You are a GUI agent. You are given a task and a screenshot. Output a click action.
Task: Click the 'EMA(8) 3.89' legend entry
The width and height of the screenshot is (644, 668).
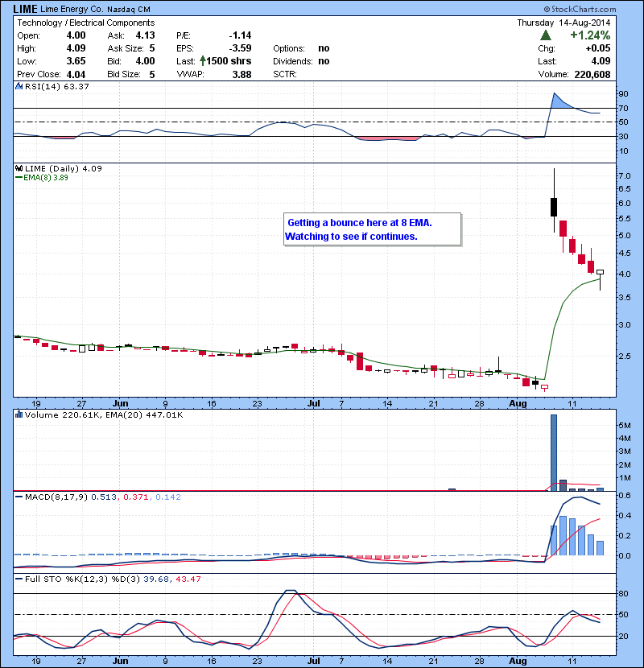tap(42, 178)
